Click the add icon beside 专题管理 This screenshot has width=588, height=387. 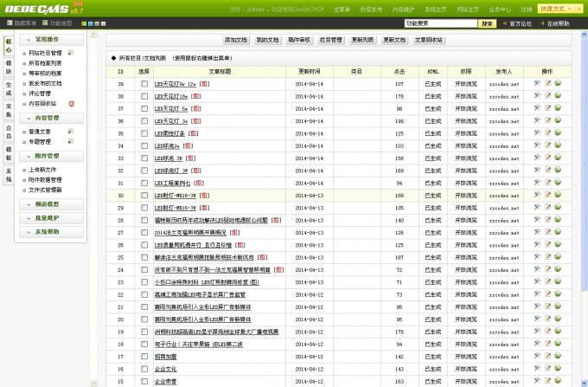70,141
